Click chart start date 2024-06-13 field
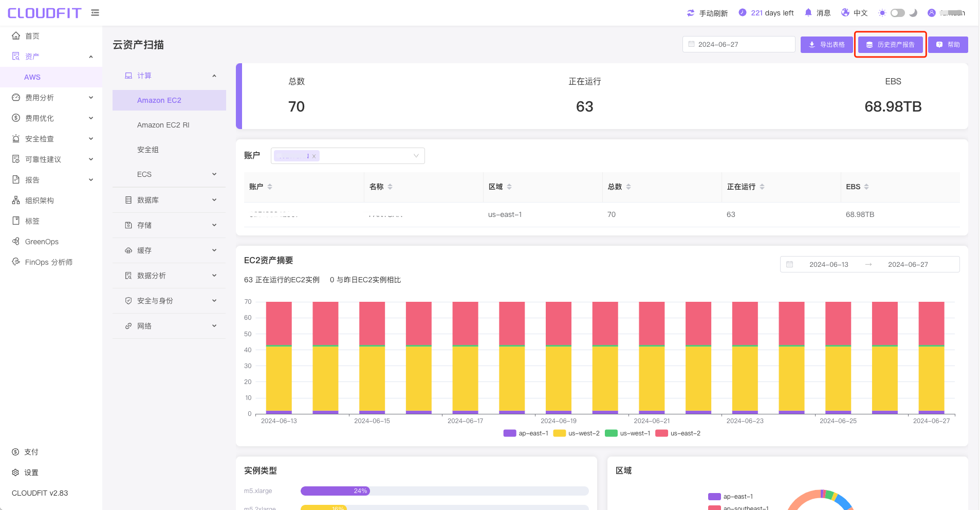The width and height of the screenshot is (980, 510). click(x=828, y=264)
